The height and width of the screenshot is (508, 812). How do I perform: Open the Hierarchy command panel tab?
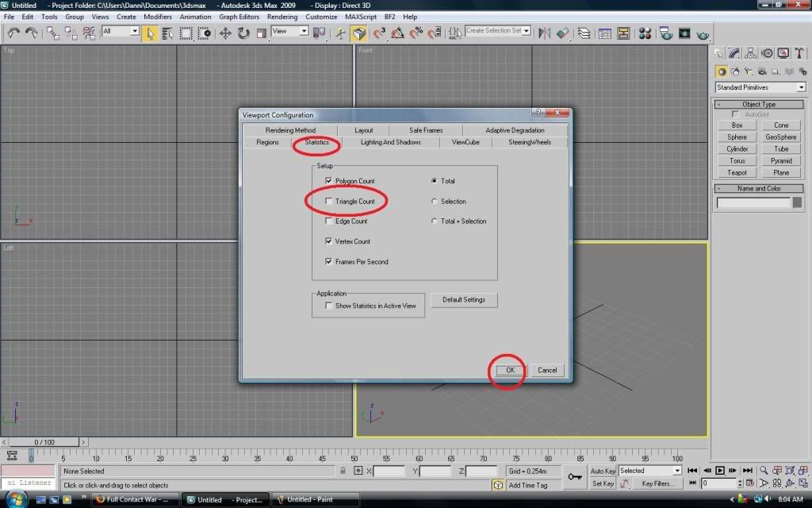pyautogui.click(x=751, y=53)
